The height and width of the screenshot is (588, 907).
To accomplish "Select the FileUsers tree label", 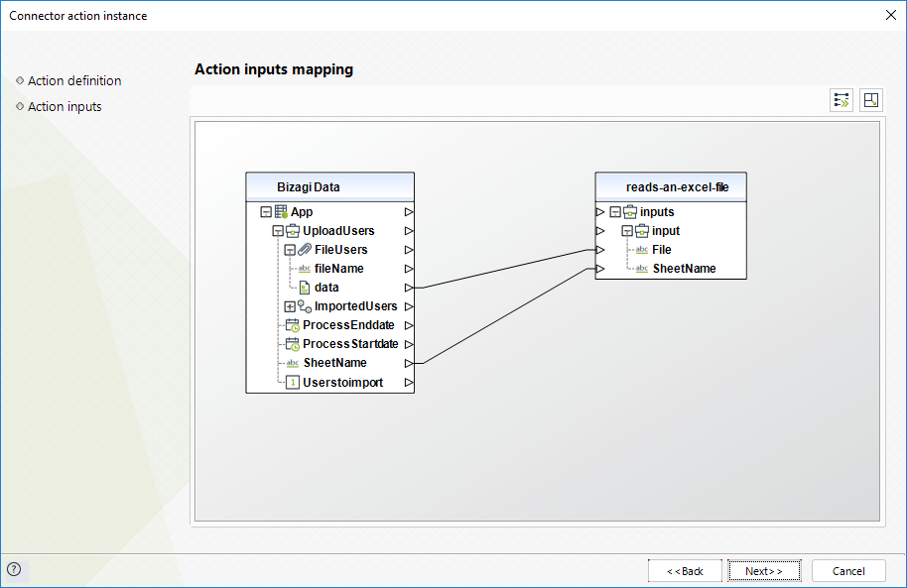I will tap(341, 250).
